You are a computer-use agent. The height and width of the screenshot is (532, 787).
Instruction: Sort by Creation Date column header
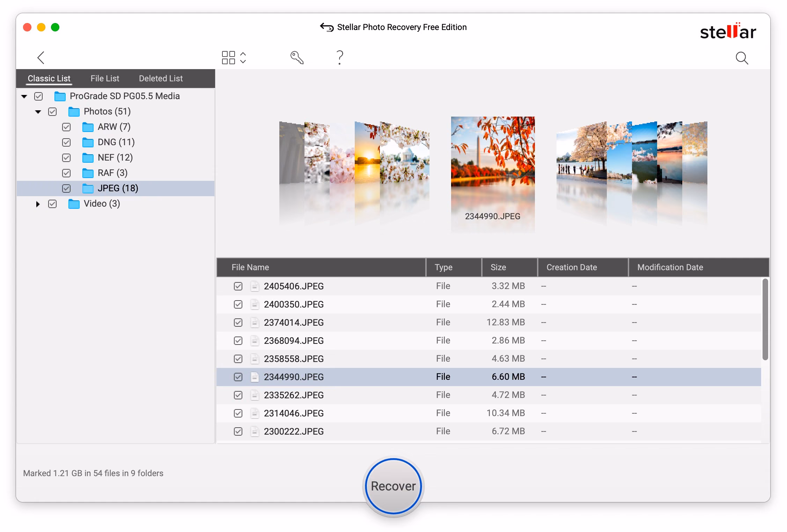(x=583, y=267)
